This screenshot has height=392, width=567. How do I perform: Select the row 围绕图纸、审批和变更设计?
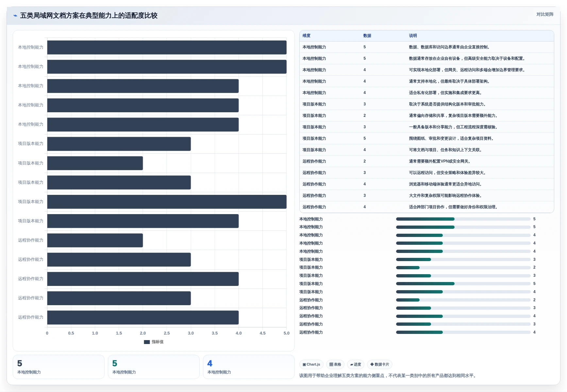[426, 138]
